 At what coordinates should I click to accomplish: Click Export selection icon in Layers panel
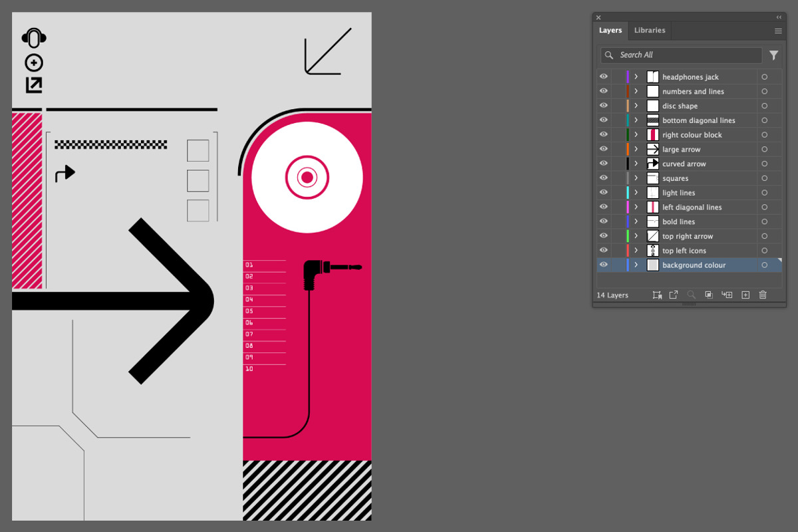click(x=674, y=295)
